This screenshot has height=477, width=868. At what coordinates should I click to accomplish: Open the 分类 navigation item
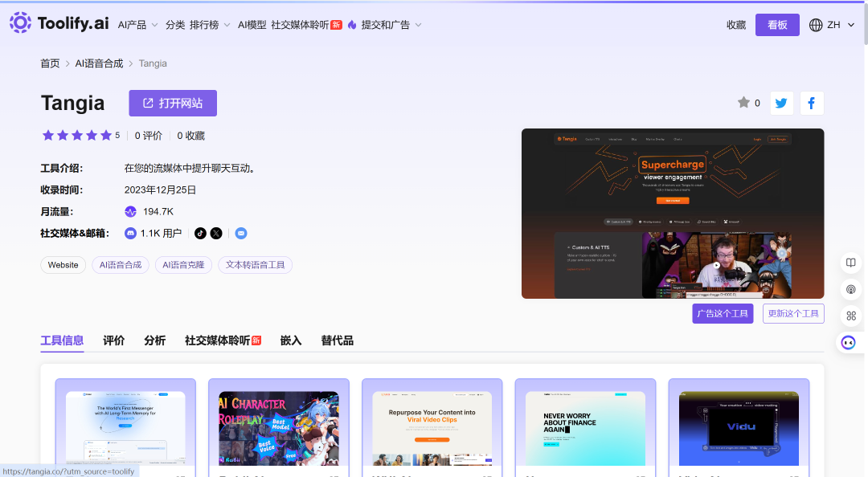click(x=175, y=25)
